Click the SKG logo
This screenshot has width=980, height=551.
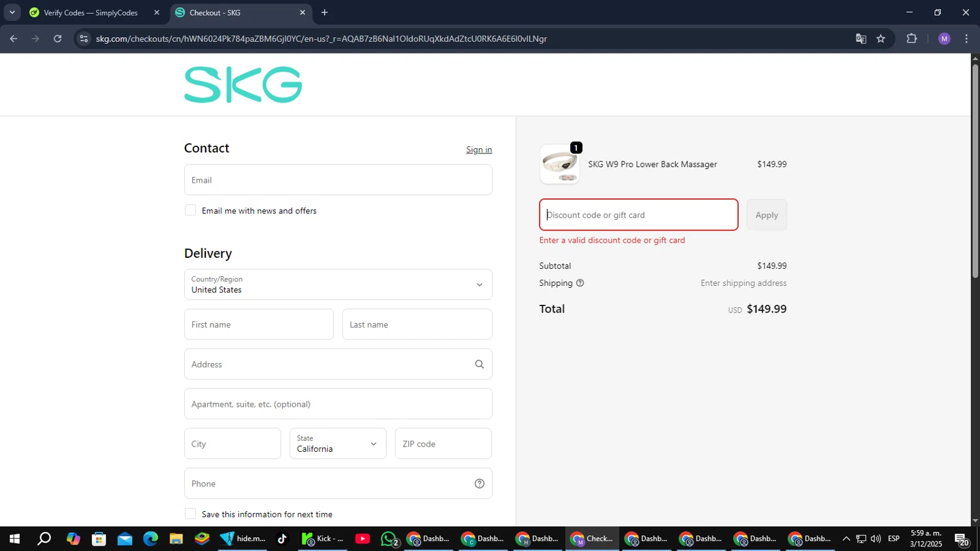[x=242, y=85]
